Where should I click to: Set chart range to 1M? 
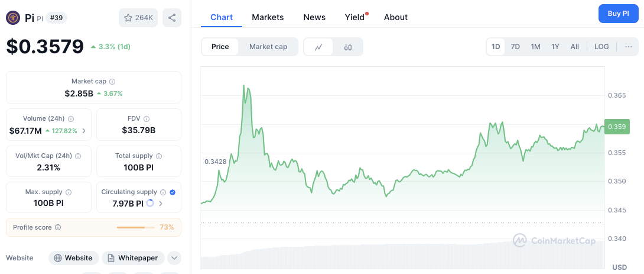535,47
